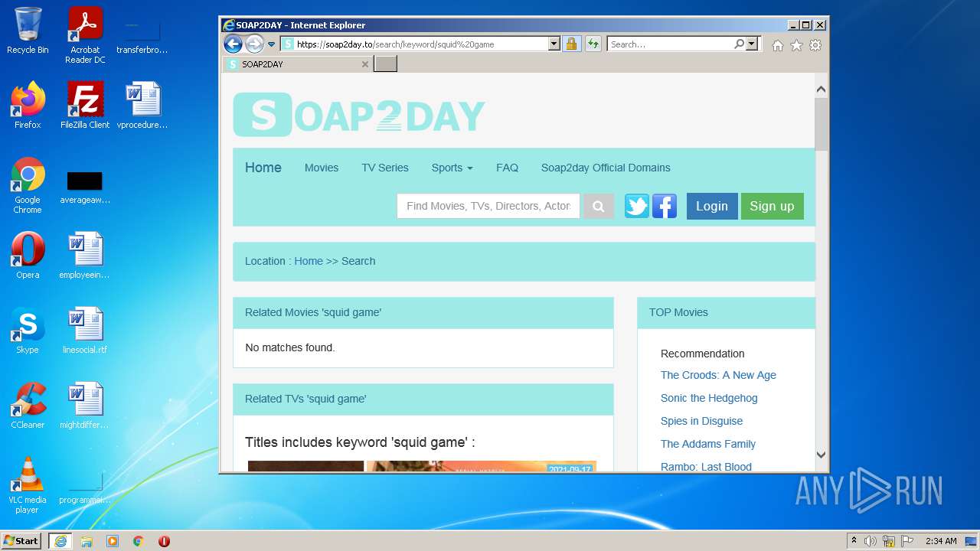
Task: Click the IE Search box field
Action: (x=671, y=44)
